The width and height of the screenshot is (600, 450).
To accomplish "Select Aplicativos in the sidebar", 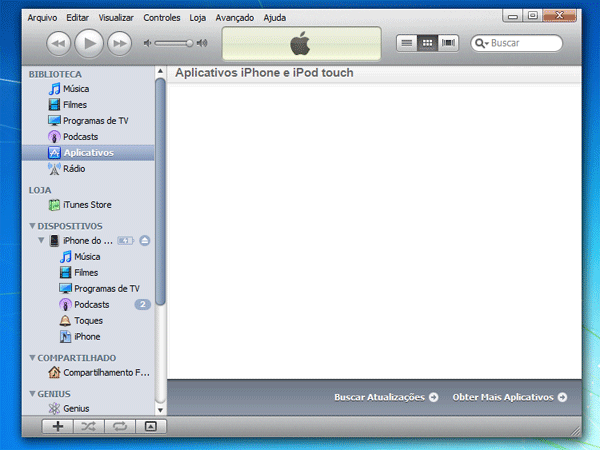I will 88,153.
